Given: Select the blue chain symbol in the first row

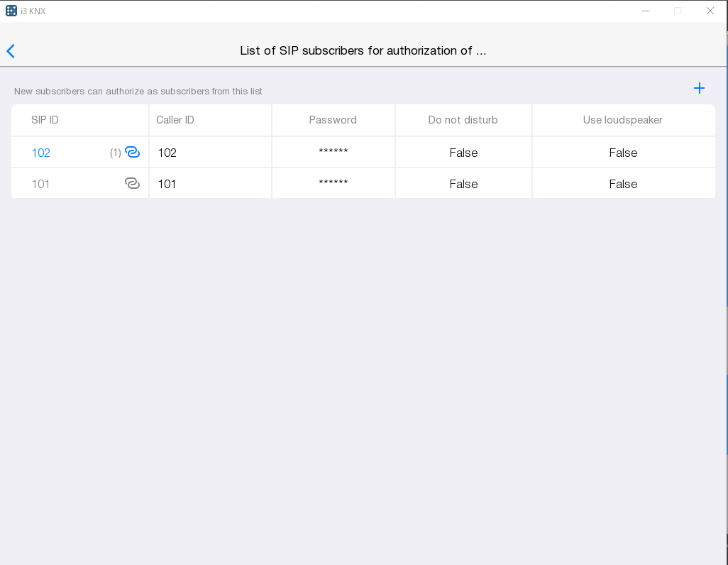Looking at the screenshot, I should (133, 152).
